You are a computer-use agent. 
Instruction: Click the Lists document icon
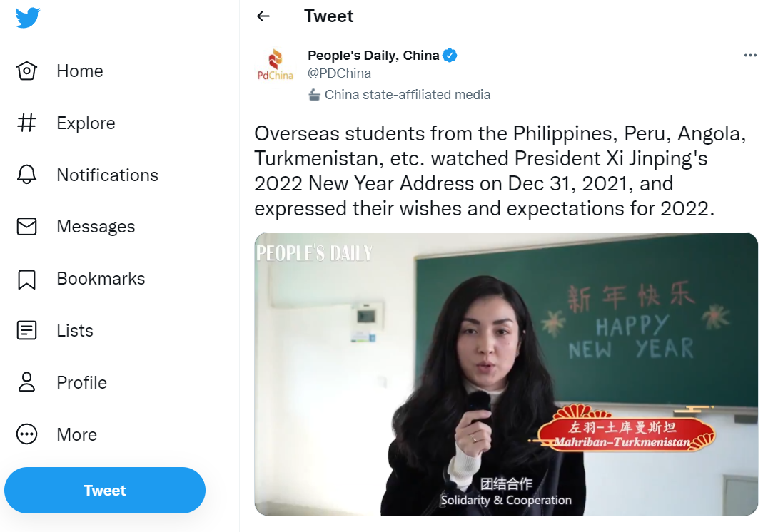[26, 330]
